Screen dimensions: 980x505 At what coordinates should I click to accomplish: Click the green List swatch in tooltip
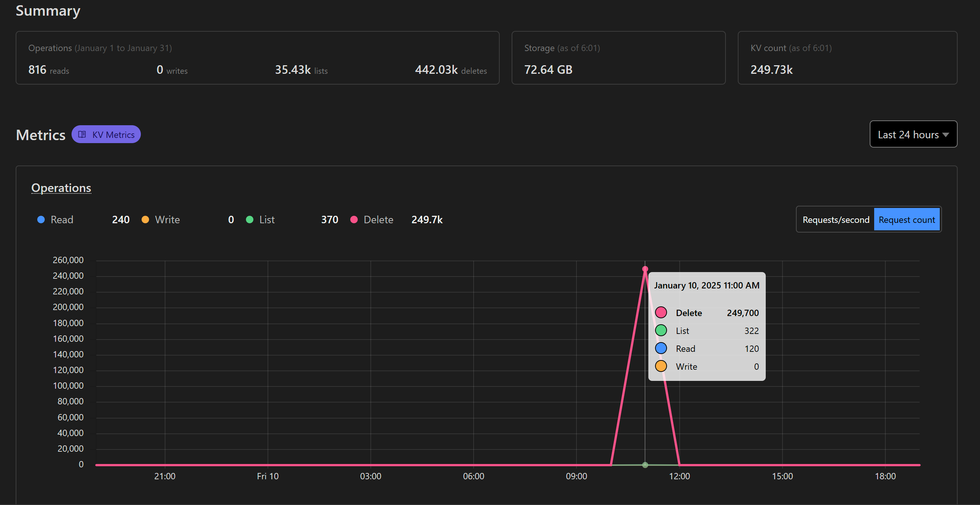661,330
